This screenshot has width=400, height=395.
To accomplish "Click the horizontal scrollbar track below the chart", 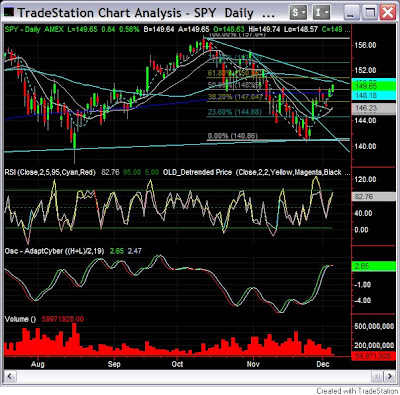I will (200, 377).
